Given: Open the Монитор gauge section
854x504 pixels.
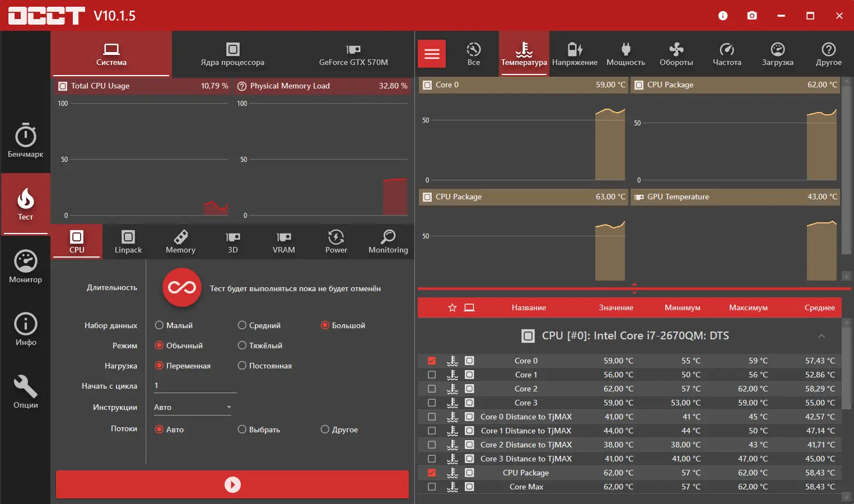Looking at the screenshot, I should (25, 267).
